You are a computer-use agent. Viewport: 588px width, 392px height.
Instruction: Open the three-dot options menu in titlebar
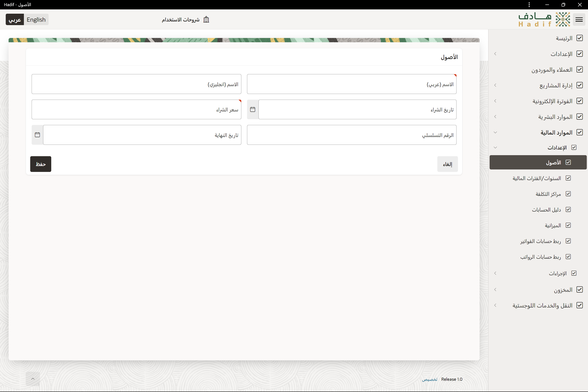(529, 4)
